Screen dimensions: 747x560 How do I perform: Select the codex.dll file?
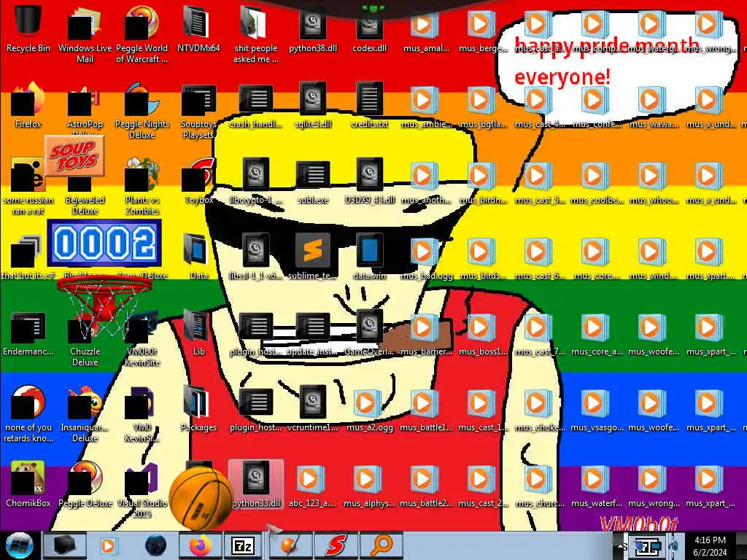(370, 28)
